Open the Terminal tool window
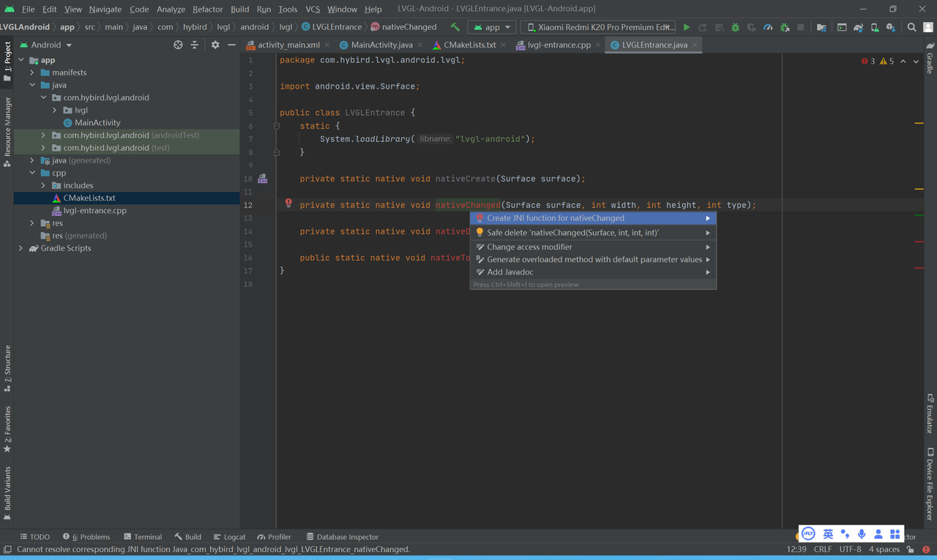Screen dimensions: 937x560 coord(143,537)
